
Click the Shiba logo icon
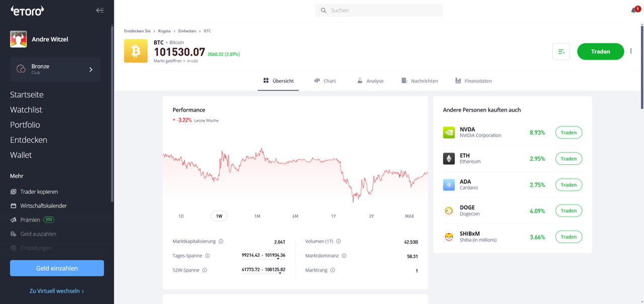pyautogui.click(x=449, y=237)
